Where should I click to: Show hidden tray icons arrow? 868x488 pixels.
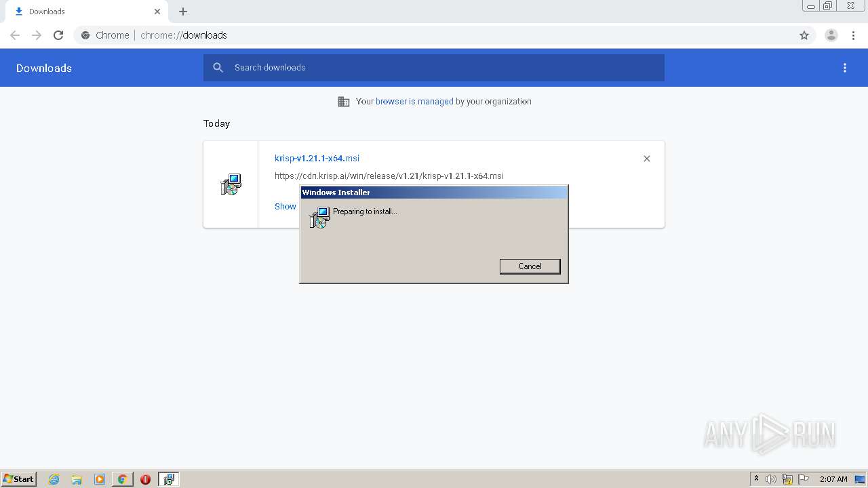pos(756,479)
